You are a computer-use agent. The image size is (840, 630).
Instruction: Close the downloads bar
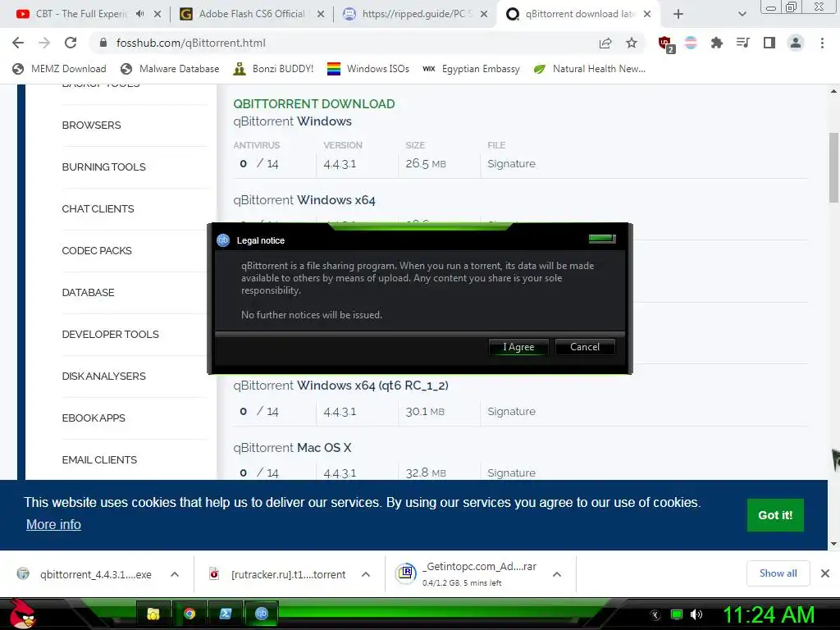coord(825,573)
